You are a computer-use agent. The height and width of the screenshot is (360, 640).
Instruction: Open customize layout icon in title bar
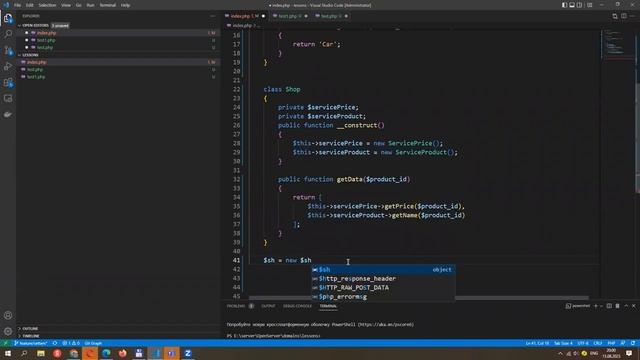(x=589, y=5)
